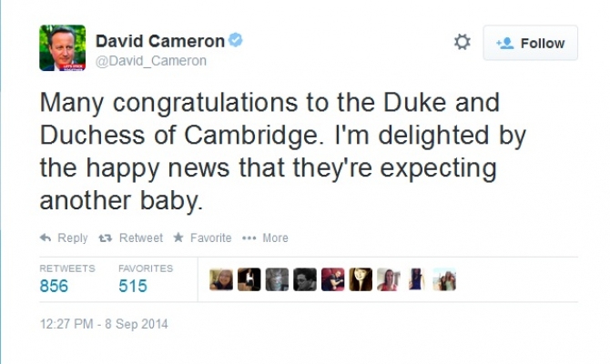
Task: Click the first user avatar in the favoriters row
Action: (x=221, y=279)
